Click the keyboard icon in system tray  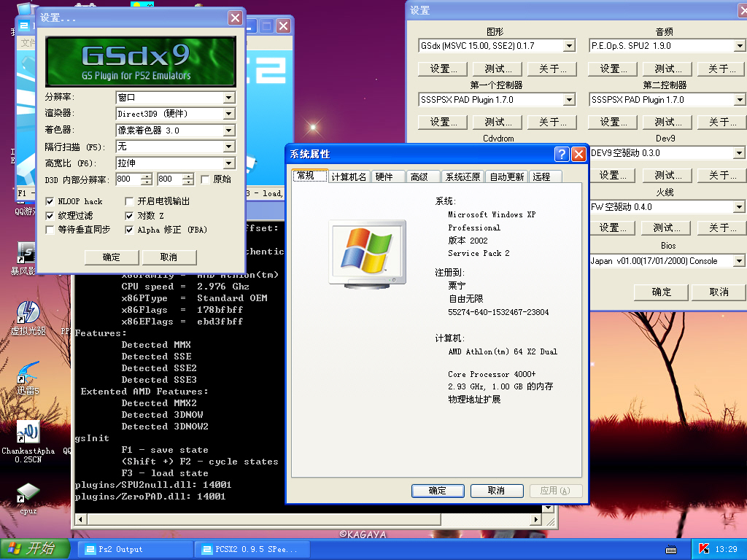(x=671, y=550)
